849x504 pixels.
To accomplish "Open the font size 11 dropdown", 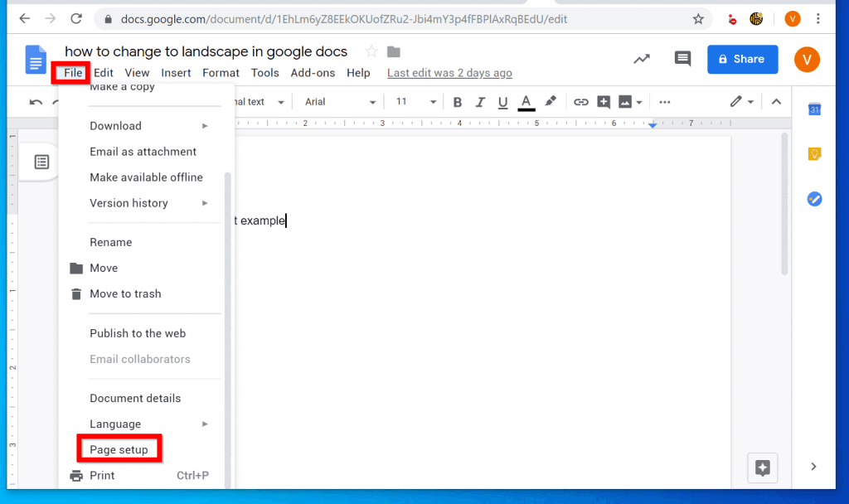I will point(415,102).
